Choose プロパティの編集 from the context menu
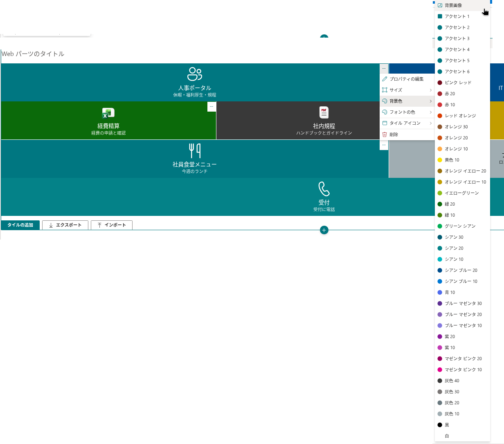Viewport: 504px width, 444px height. 407,79
